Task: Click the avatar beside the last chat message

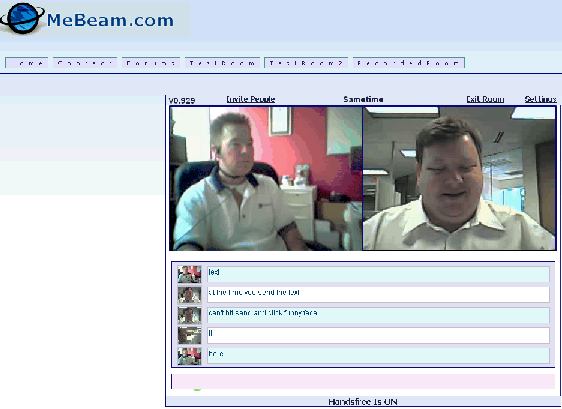Action: [x=189, y=356]
